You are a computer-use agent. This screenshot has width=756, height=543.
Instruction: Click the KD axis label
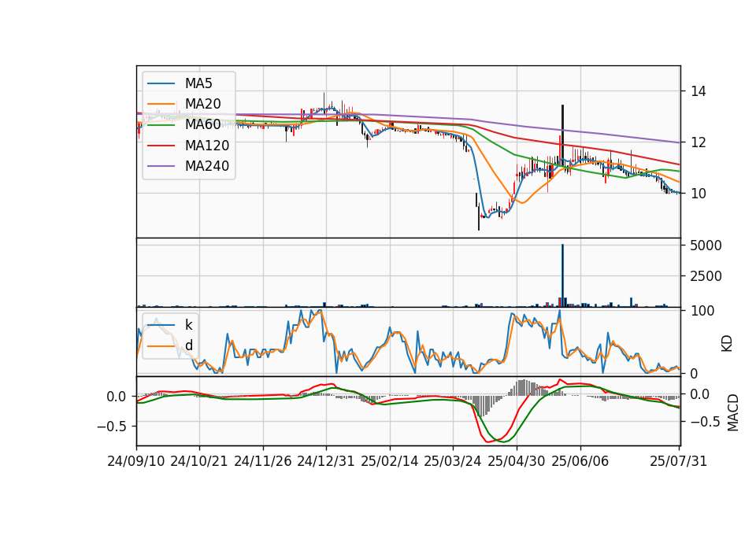point(727,344)
